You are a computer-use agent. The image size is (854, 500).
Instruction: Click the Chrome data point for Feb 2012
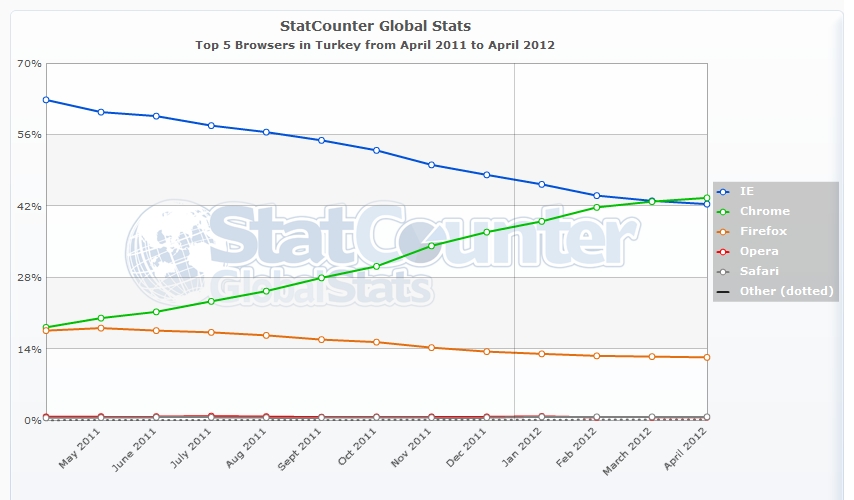596,207
